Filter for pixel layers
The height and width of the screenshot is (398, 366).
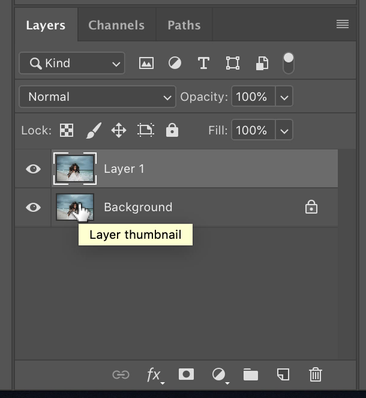pos(146,63)
